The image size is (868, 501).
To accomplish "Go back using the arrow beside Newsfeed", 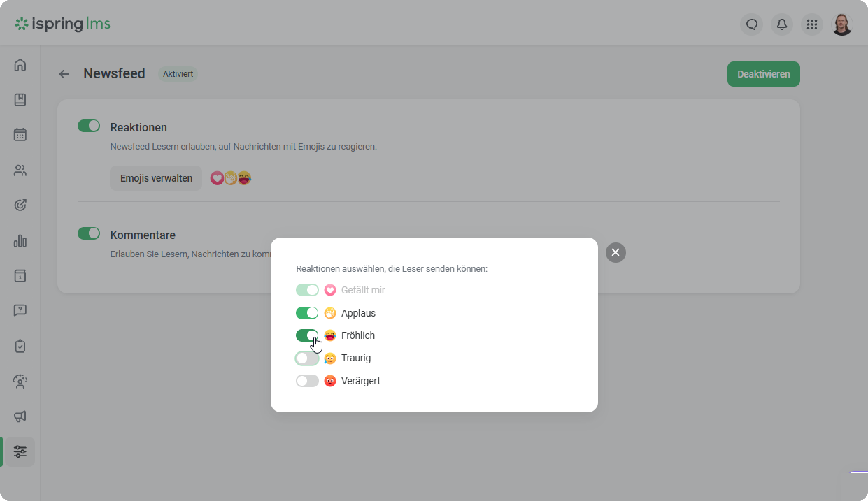I will tap(64, 74).
